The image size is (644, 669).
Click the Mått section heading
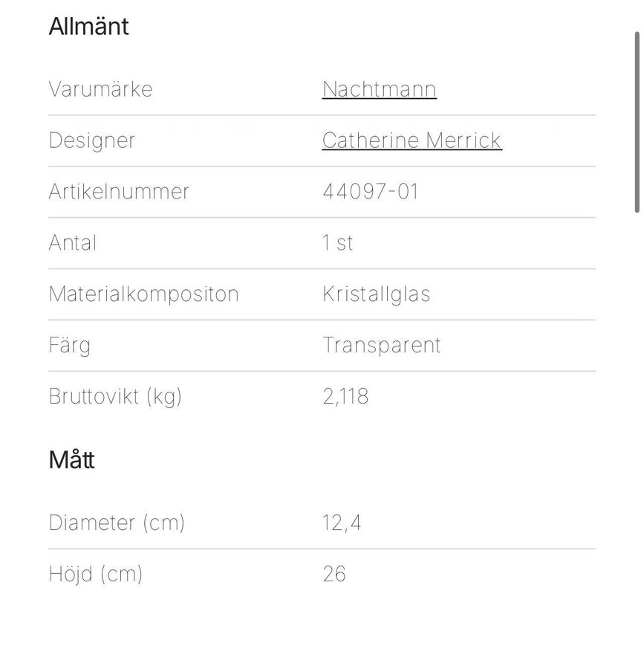pyautogui.click(x=71, y=460)
